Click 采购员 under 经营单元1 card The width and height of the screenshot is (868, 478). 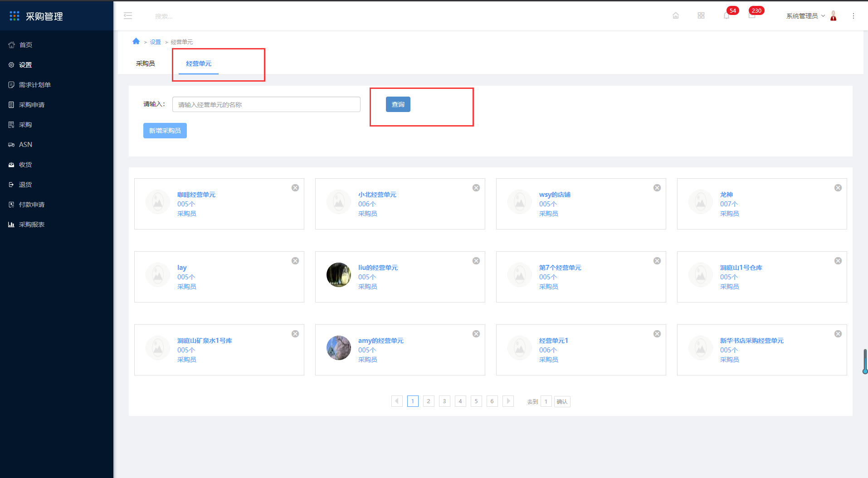coord(549,360)
